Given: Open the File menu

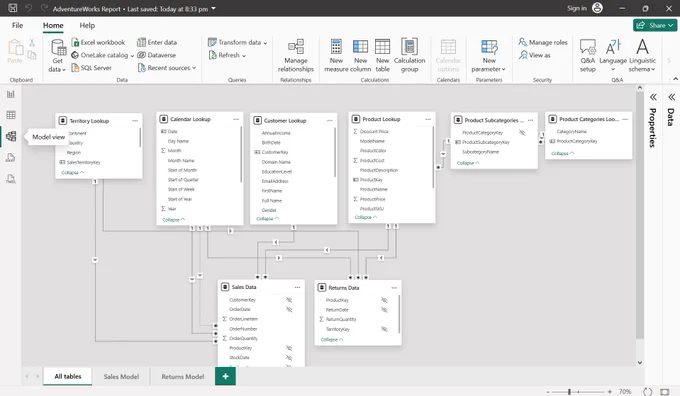Looking at the screenshot, I should tap(17, 25).
